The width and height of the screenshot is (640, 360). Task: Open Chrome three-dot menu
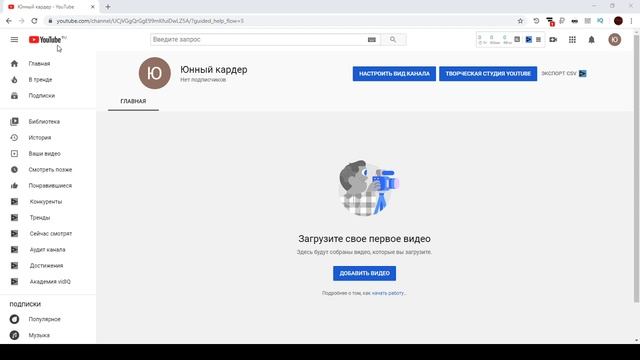(x=631, y=21)
